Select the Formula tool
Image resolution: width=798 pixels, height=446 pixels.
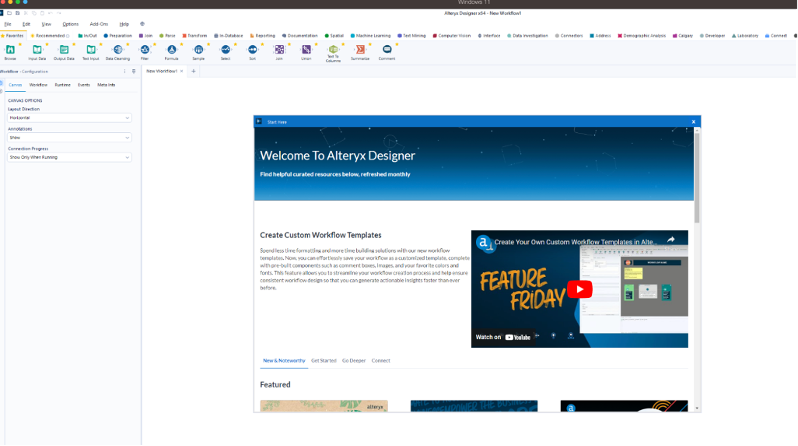172,49
